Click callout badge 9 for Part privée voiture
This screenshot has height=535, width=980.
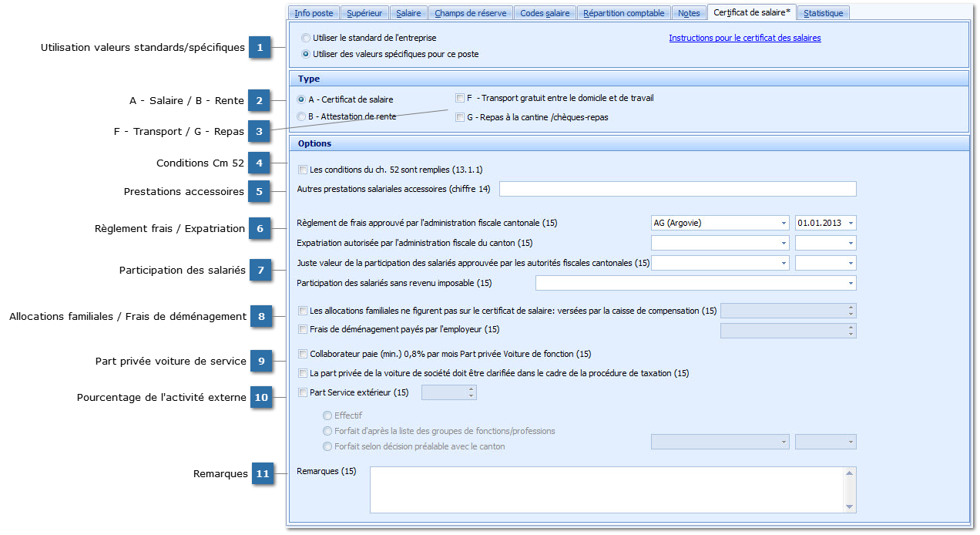[x=261, y=361]
